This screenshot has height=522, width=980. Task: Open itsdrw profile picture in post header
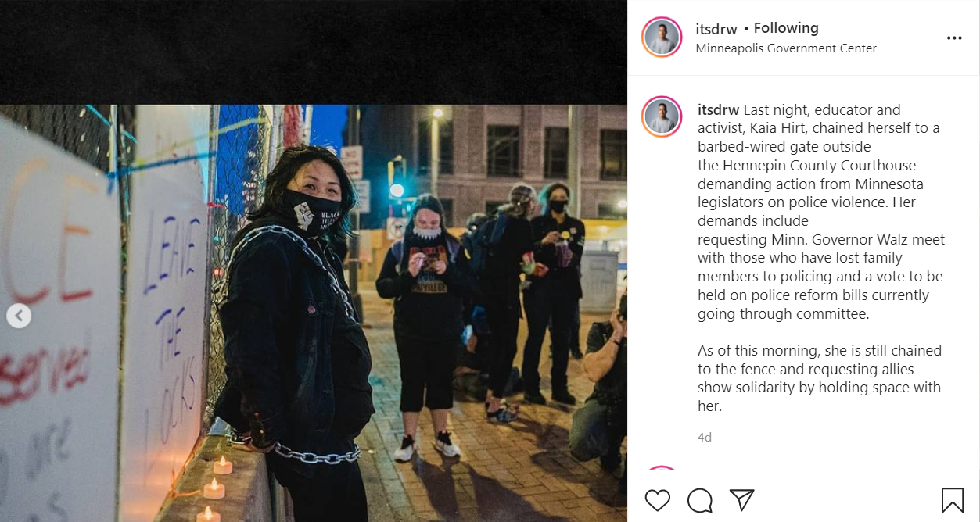coord(662,38)
